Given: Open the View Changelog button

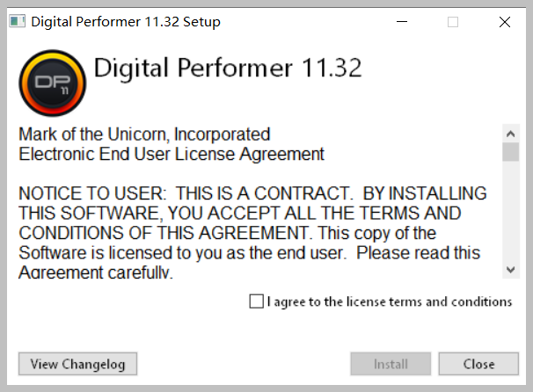Looking at the screenshot, I should coord(78,364).
